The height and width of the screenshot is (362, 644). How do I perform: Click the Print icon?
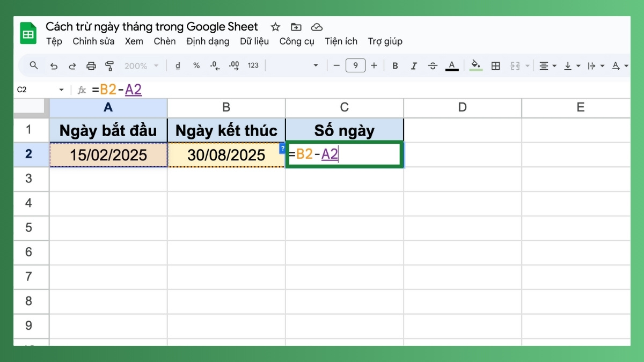[x=91, y=65]
